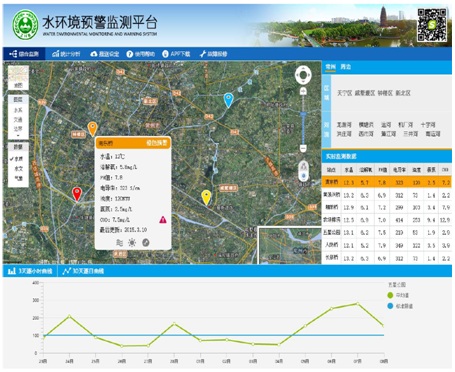Select the second city tab beside 常州
Screen dimensions: 455x372
pyautogui.click(x=346, y=67)
